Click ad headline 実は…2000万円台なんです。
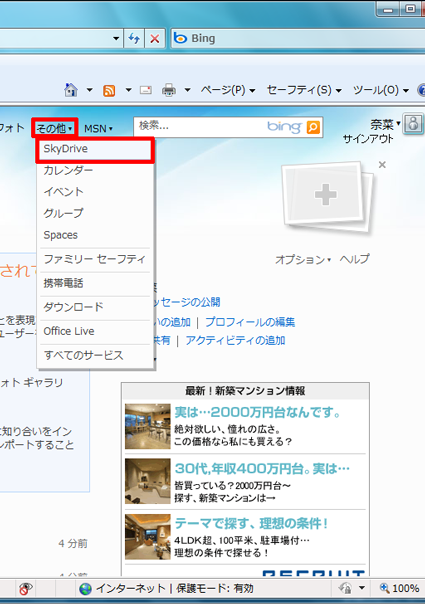The image size is (425, 604). click(x=258, y=413)
